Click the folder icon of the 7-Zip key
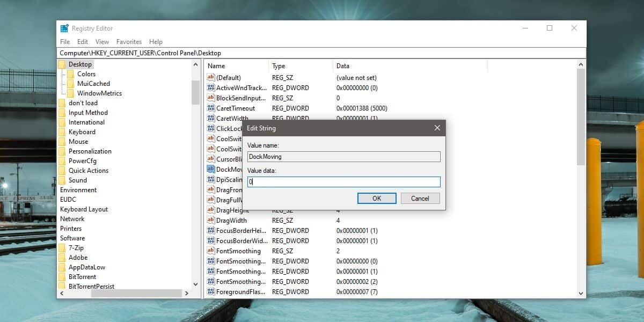The image size is (644, 322). tap(61, 247)
